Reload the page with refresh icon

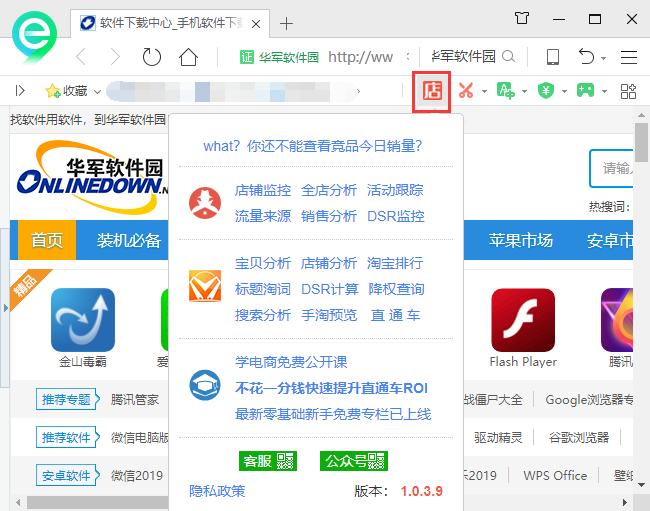click(152, 57)
